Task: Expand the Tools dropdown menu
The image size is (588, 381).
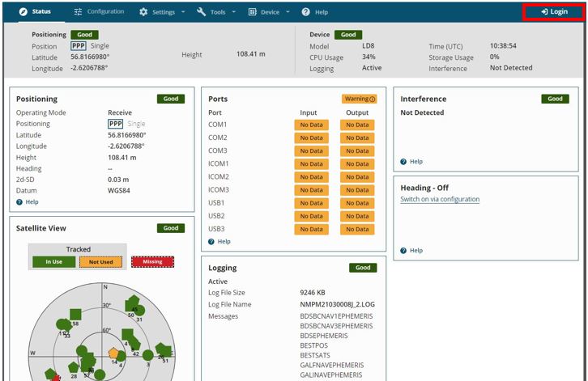Action: pyautogui.click(x=216, y=12)
